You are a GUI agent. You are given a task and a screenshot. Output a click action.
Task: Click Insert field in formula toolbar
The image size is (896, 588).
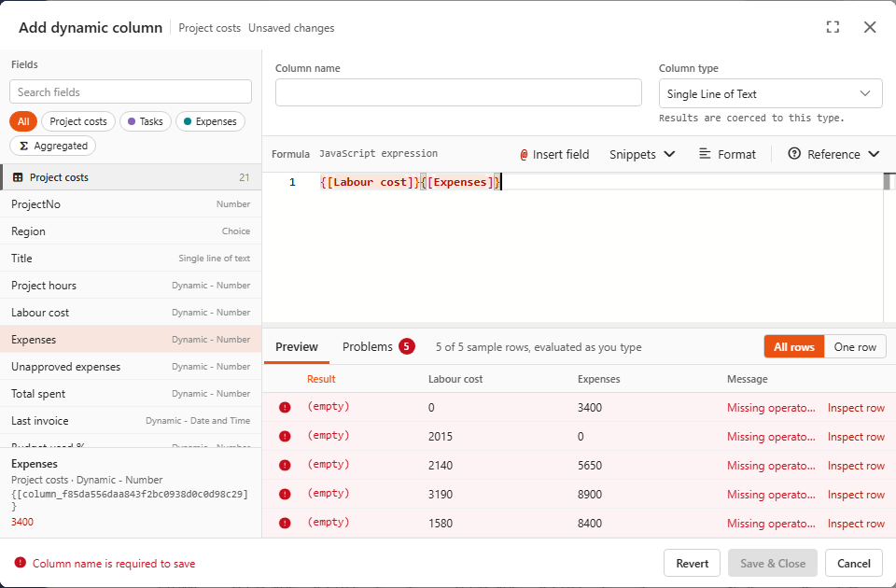coord(554,154)
